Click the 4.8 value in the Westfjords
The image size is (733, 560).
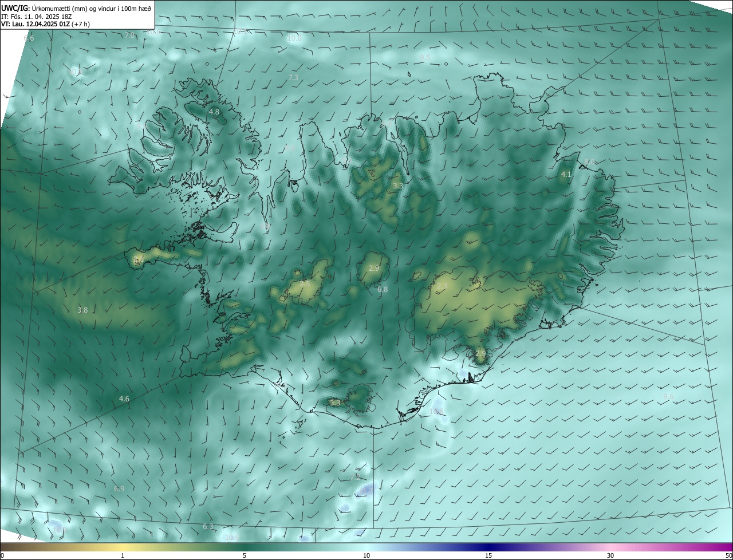point(214,112)
